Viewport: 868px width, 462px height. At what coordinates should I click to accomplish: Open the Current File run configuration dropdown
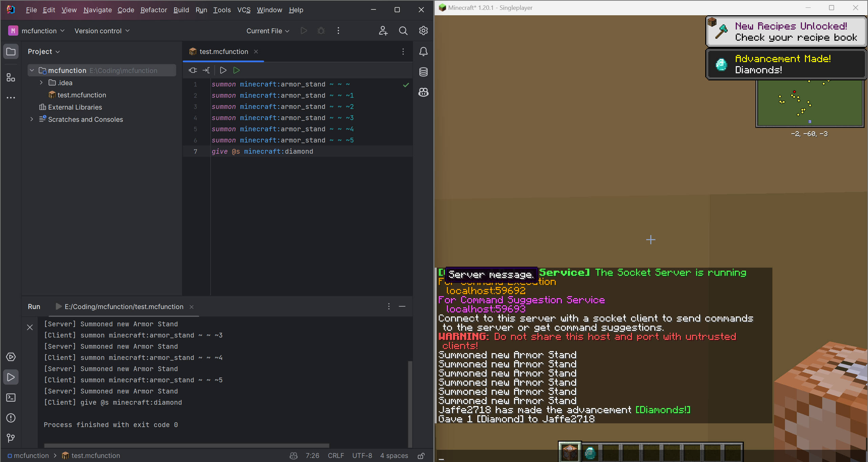click(268, 31)
